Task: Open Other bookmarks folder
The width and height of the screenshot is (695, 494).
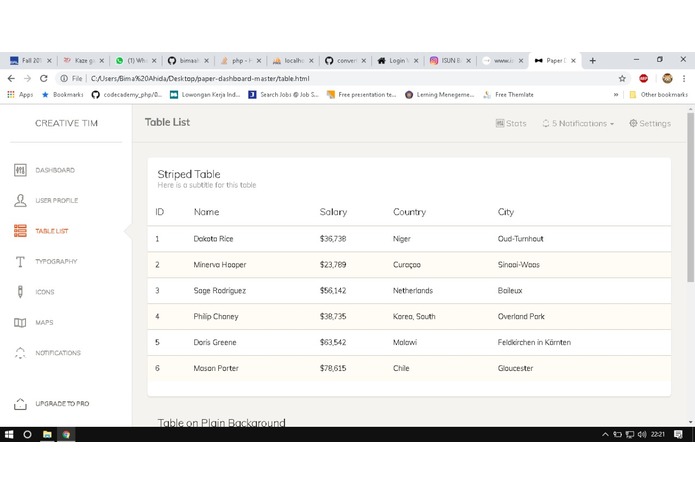Action: [x=659, y=95]
